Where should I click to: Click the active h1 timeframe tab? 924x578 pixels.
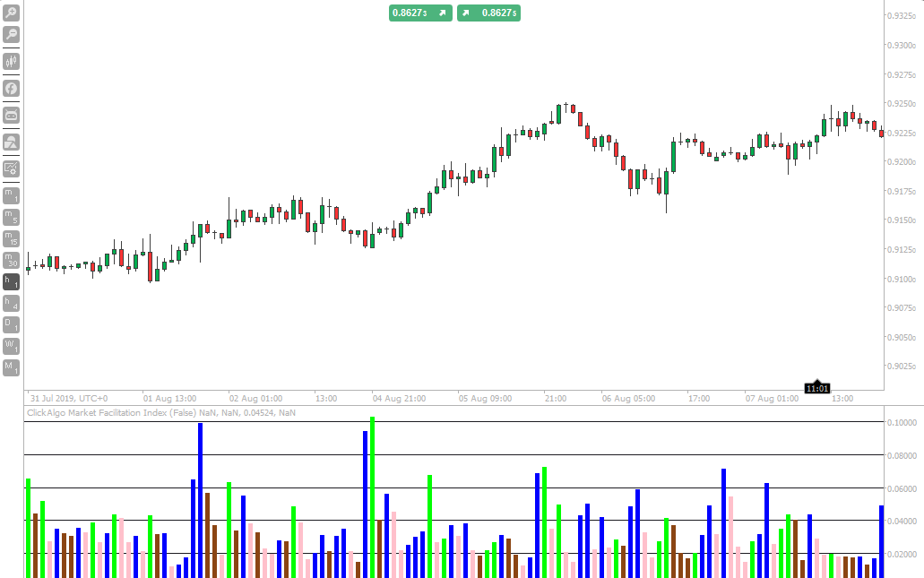tap(11, 280)
